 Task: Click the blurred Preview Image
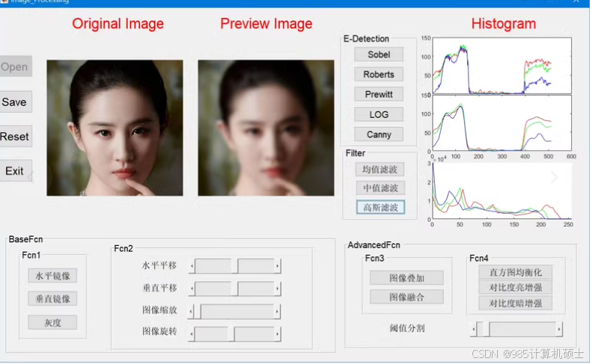[x=266, y=128]
